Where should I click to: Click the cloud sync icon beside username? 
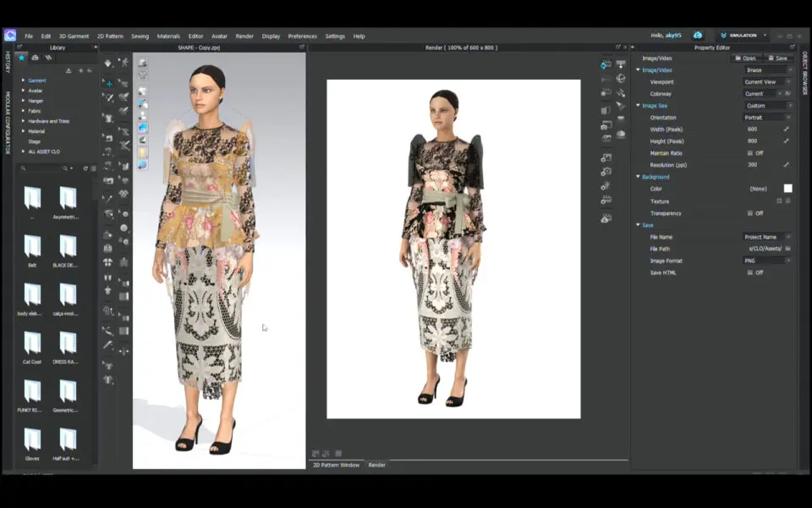click(698, 36)
